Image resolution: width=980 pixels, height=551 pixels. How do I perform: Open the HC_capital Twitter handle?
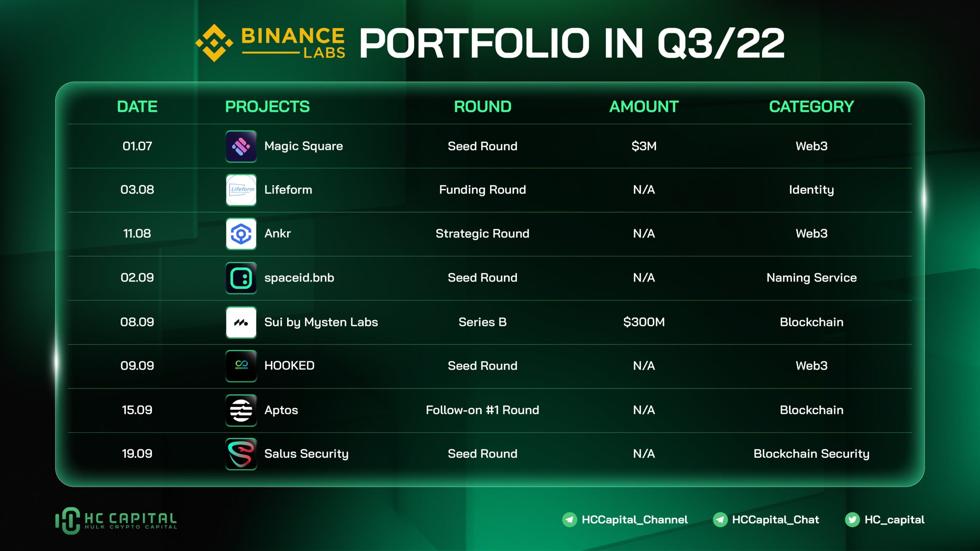(894, 520)
